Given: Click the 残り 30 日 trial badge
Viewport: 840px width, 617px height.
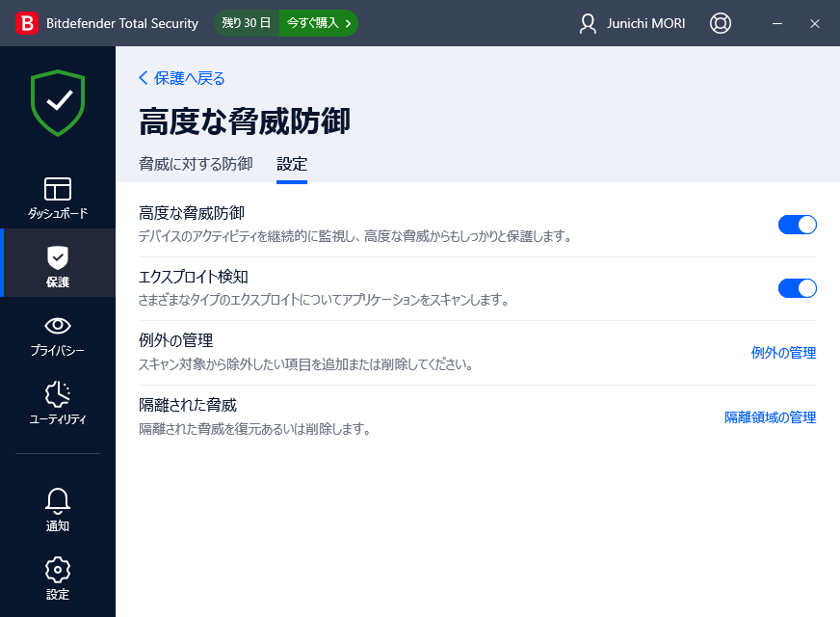Looking at the screenshot, I should tap(247, 23).
